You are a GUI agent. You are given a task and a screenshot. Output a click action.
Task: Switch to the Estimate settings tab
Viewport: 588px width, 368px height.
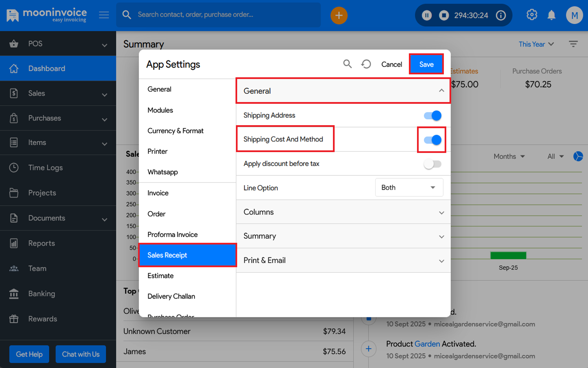click(x=160, y=276)
